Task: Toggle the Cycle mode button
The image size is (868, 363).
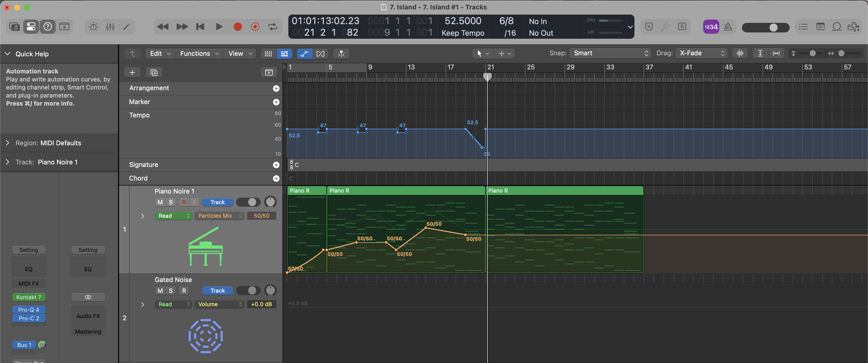Action: [x=272, y=27]
